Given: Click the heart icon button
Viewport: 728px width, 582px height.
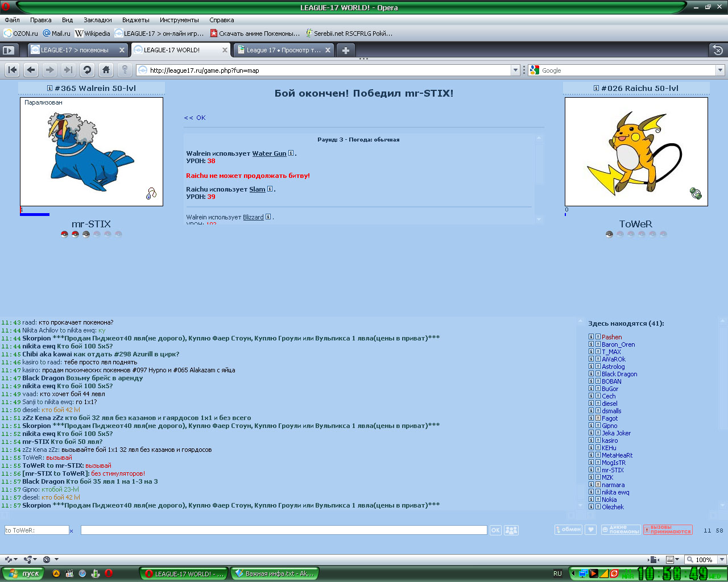Looking at the screenshot, I should click(x=591, y=530).
